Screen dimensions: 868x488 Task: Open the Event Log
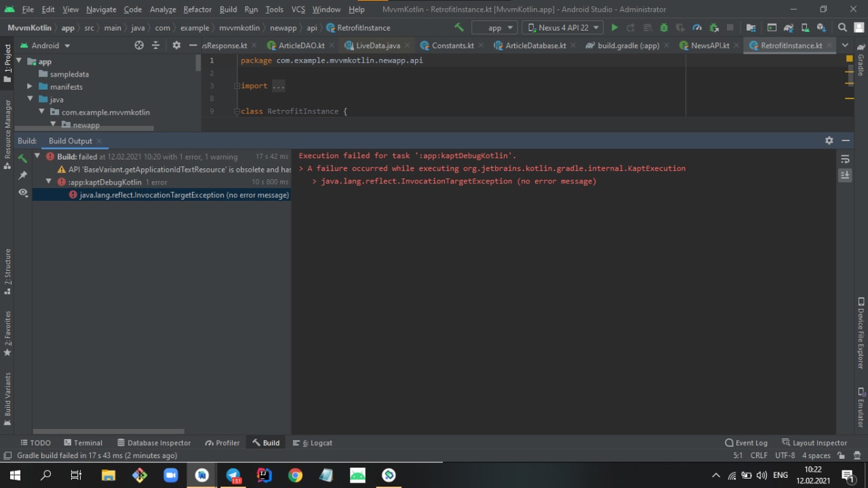click(747, 443)
